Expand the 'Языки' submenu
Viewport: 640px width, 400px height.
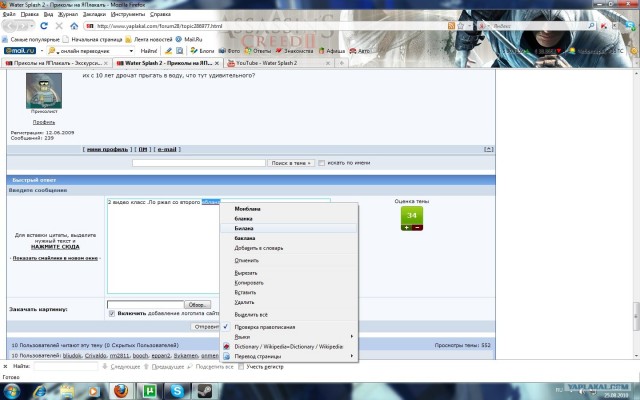[289, 337]
